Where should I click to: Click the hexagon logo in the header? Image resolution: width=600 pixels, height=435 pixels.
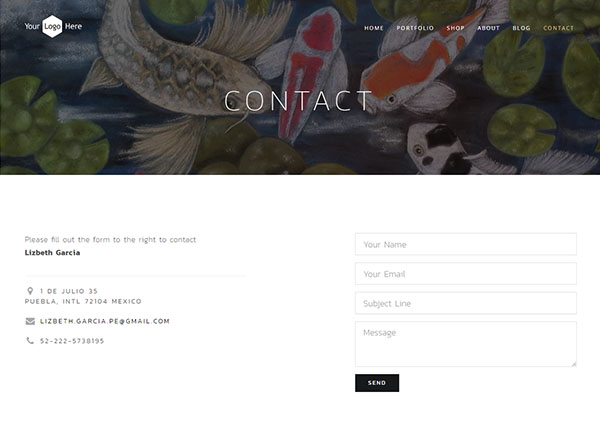click(x=52, y=26)
